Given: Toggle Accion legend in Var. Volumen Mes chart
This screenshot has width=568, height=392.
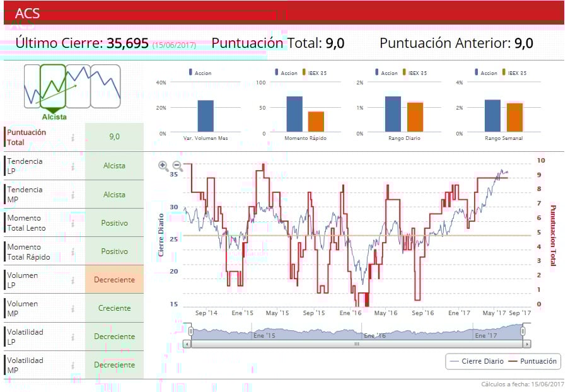Looking at the screenshot, I should pyautogui.click(x=200, y=72).
